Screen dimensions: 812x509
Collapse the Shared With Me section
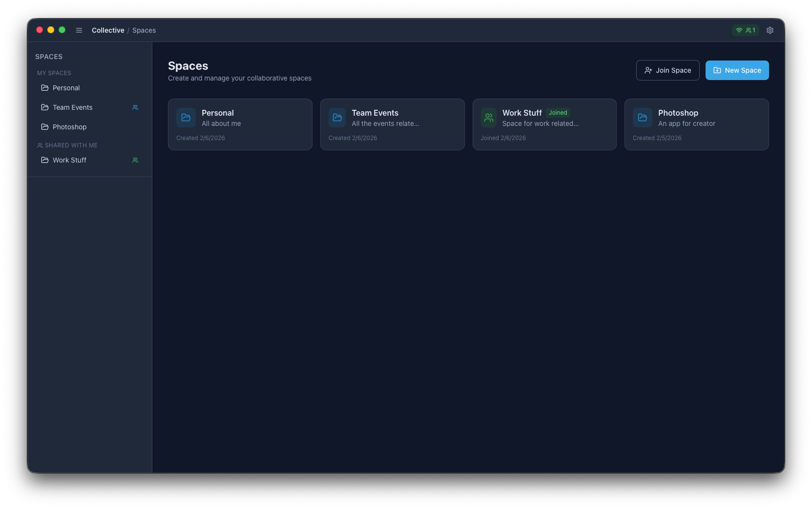coord(67,145)
